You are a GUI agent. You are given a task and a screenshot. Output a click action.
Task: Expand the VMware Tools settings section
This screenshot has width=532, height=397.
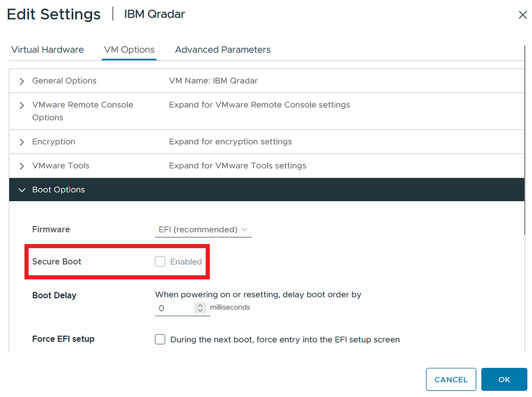(x=21, y=165)
